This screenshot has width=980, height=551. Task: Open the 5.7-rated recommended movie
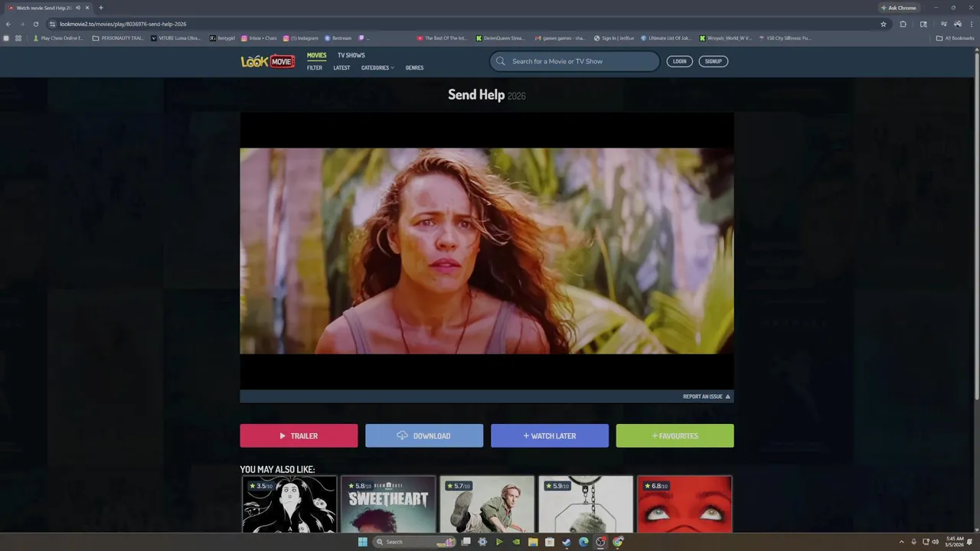pyautogui.click(x=487, y=504)
